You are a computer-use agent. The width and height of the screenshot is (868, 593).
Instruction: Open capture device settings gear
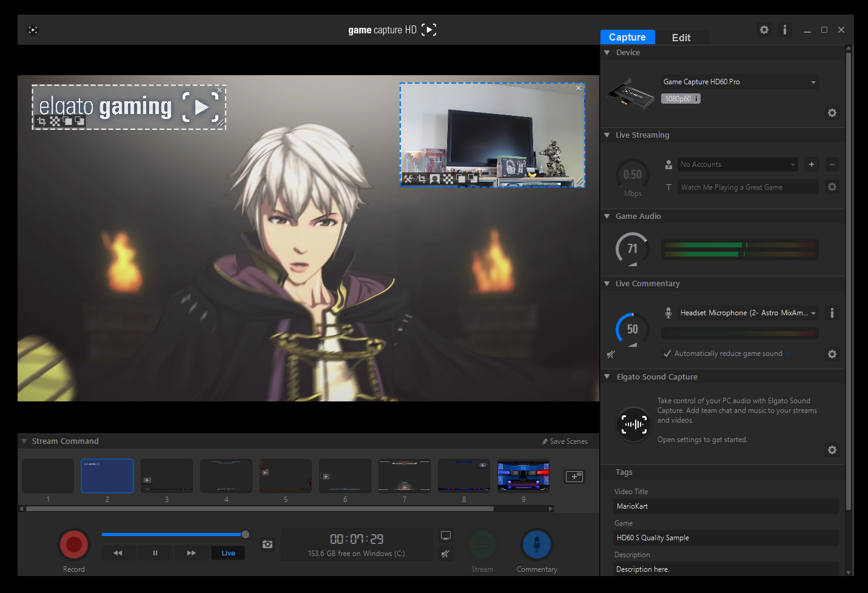832,113
